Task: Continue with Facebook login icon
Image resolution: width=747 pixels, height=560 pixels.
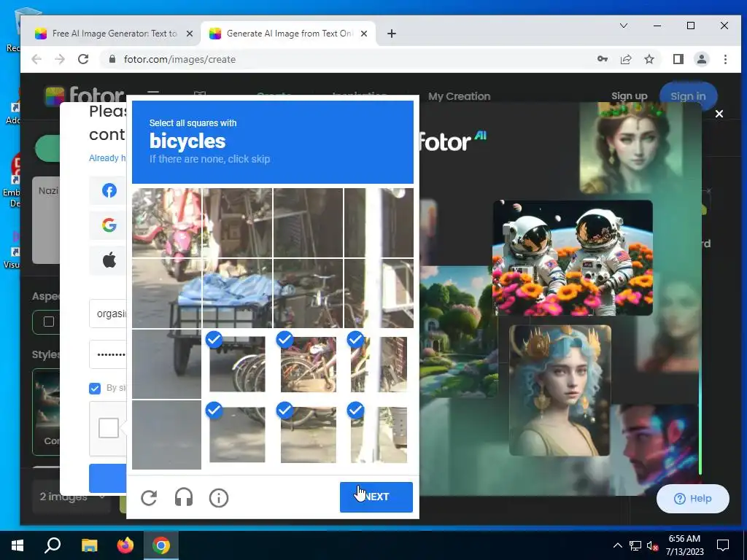Action: click(x=109, y=190)
